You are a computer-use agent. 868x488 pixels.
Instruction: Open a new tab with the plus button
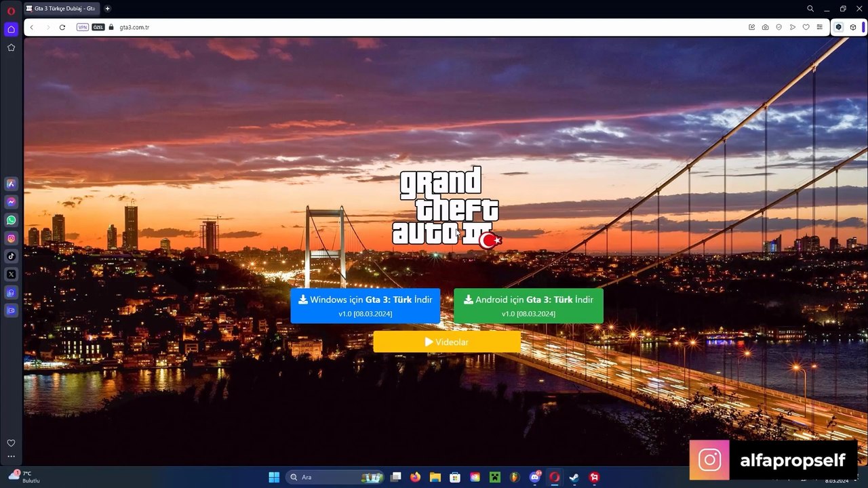(x=107, y=9)
